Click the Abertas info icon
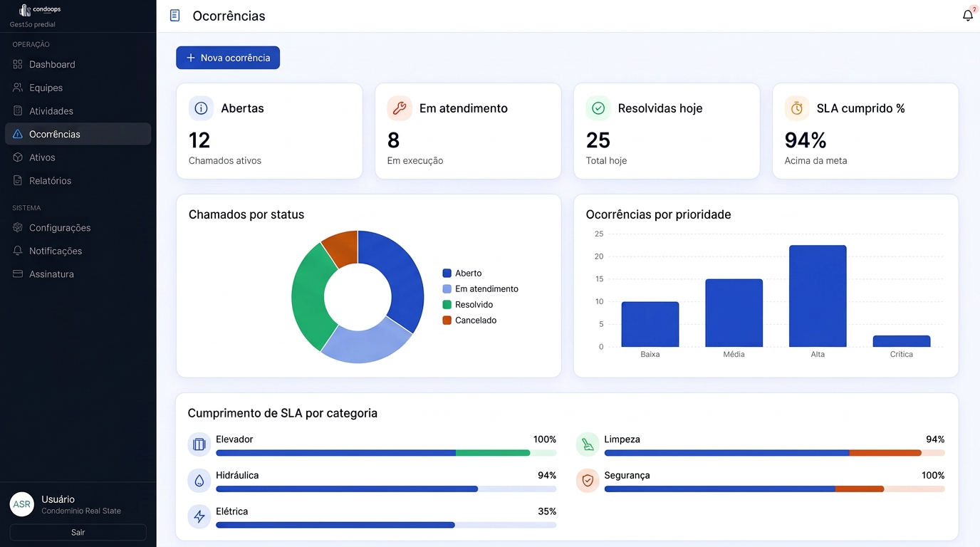Screen dimensions: 980x547 [201, 108]
